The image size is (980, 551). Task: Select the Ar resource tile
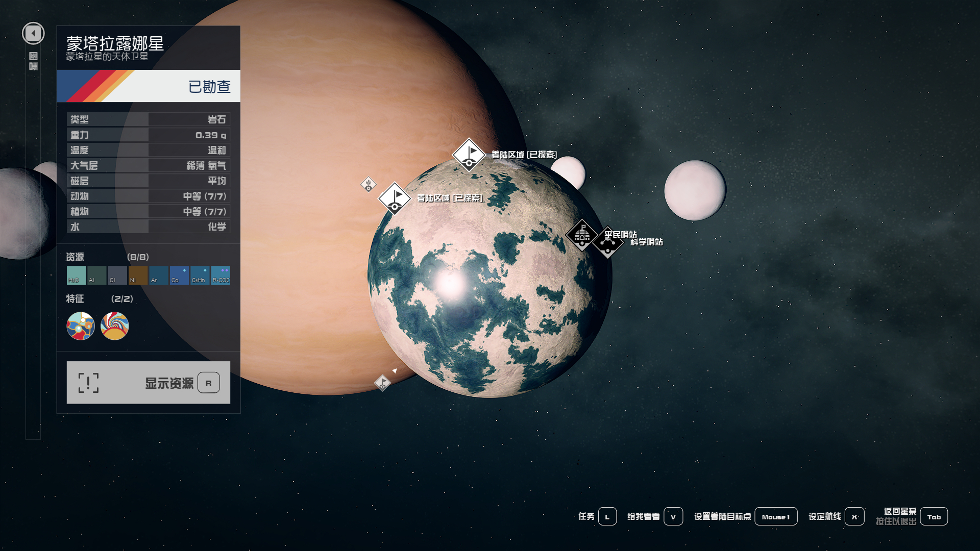click(x=159, y=275)
